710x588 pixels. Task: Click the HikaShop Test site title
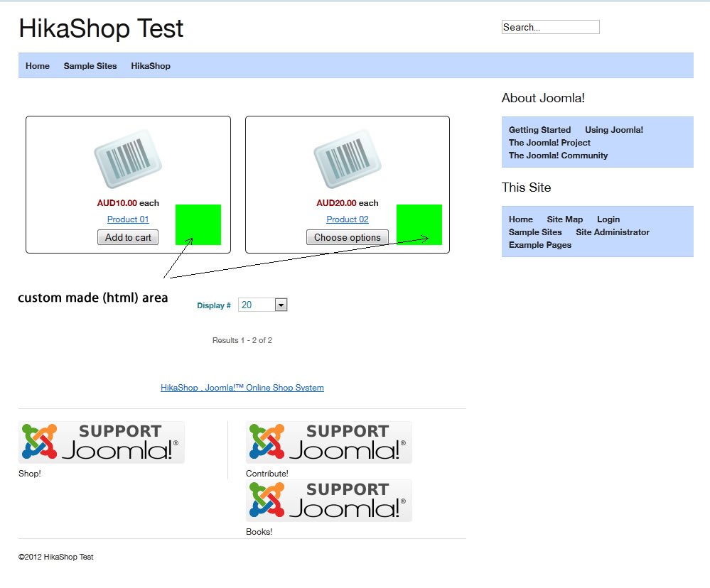point(101,28)
